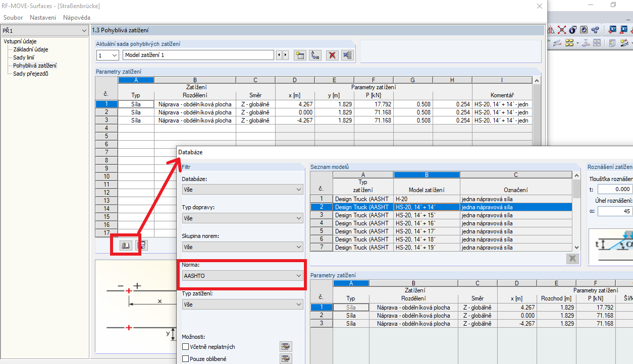
Task: Select Základní údaje in the tree
Action: click(31, 49)
